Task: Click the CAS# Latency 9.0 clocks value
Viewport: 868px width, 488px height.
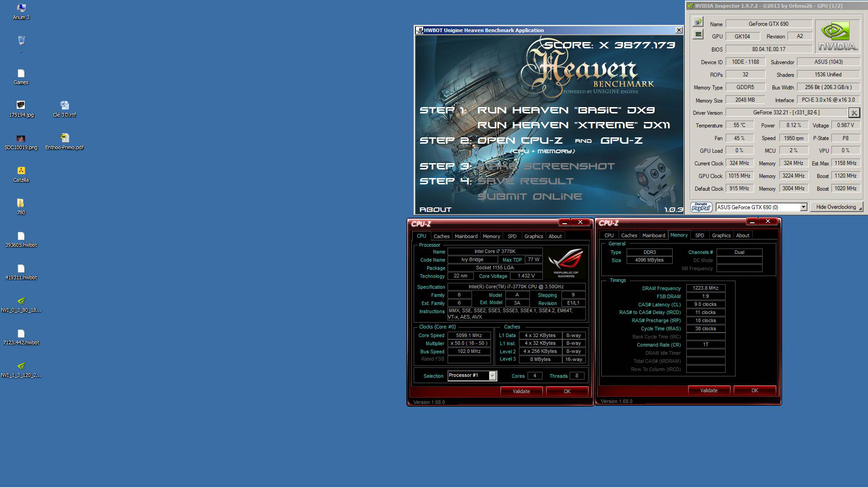Action: [705, 304]
